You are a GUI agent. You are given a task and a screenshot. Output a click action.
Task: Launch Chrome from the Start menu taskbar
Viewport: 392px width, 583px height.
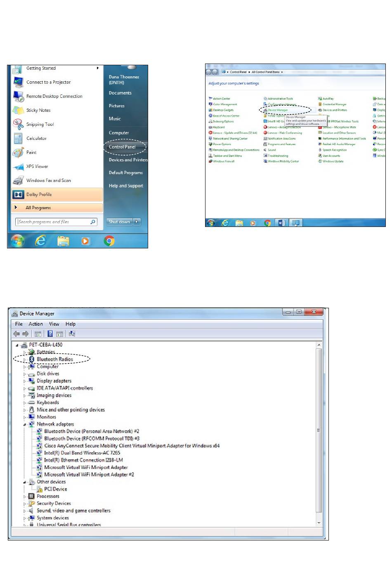coord(109,241)
